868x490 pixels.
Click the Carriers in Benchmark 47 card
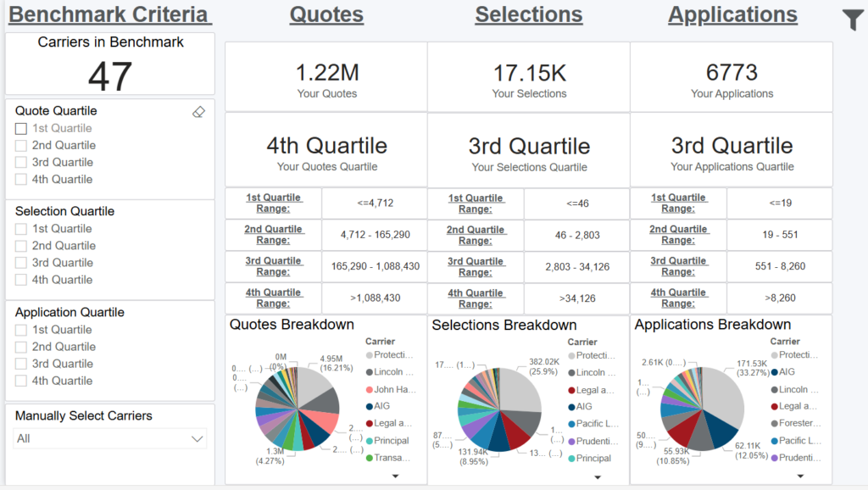(110, 64)
